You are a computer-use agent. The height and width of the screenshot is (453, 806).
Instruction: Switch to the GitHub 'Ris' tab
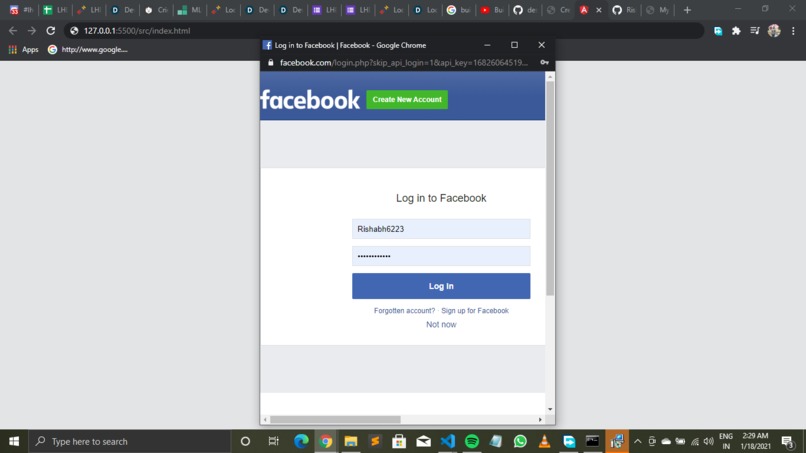(624, 10)
